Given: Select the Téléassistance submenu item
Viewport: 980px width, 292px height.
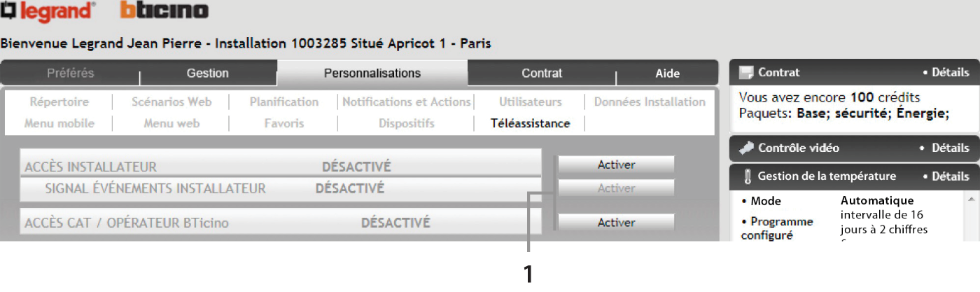Looking at the screenshot, I should pos(531,123).
